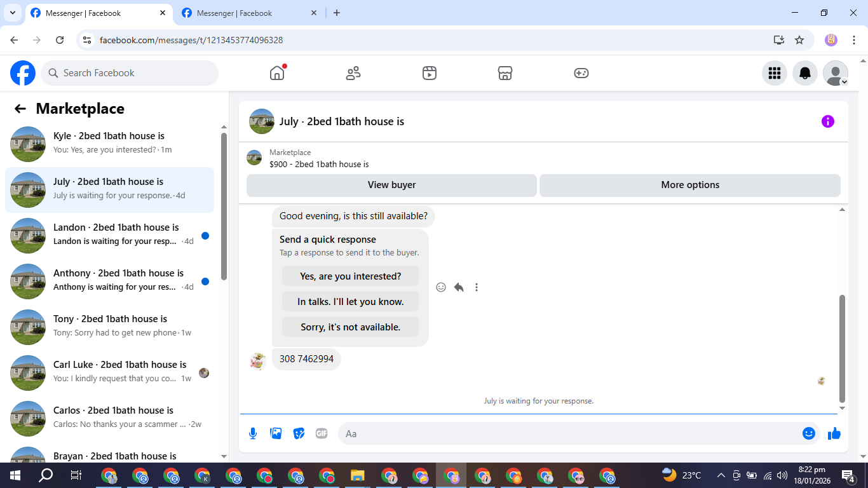Click the Search Facebook field

pyautogui.click(x=130, y=73)
